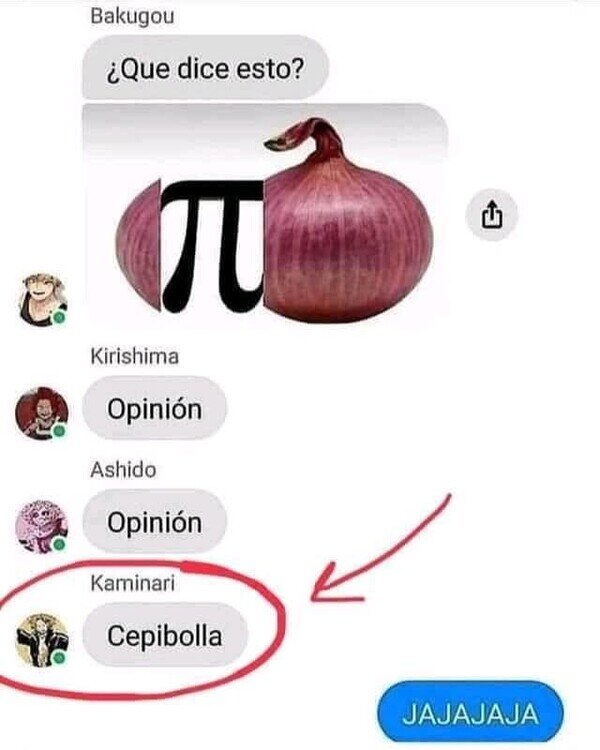Tap the Kirishima sender name label
The width and height of the screenshot is (600, 750).
135,357
